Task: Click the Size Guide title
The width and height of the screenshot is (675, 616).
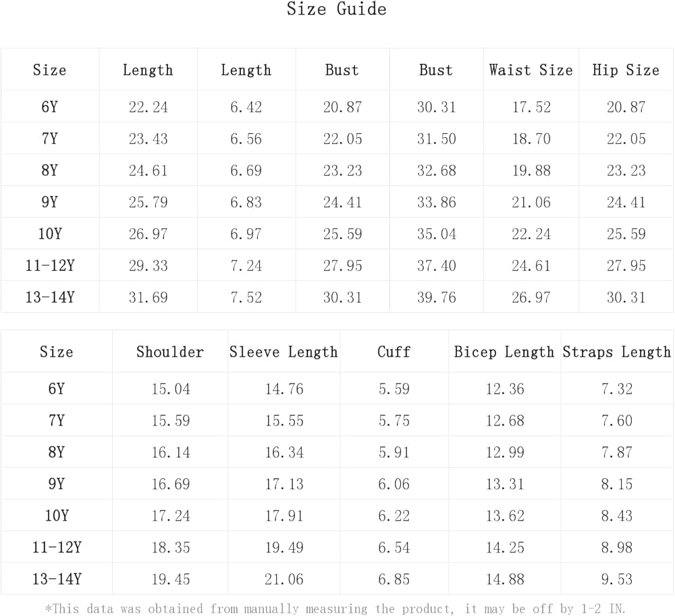Action: [336, 9]
